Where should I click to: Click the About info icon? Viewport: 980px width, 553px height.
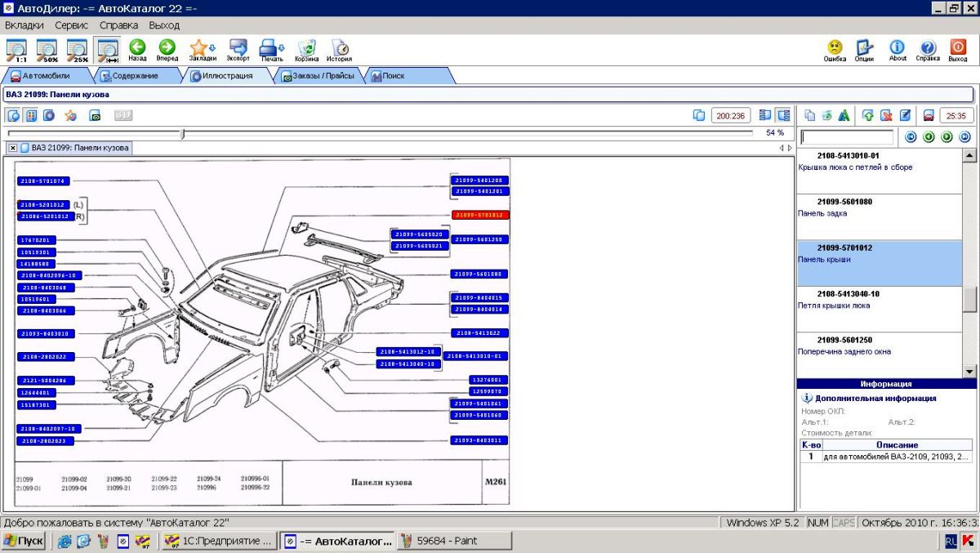click(898, 47)
